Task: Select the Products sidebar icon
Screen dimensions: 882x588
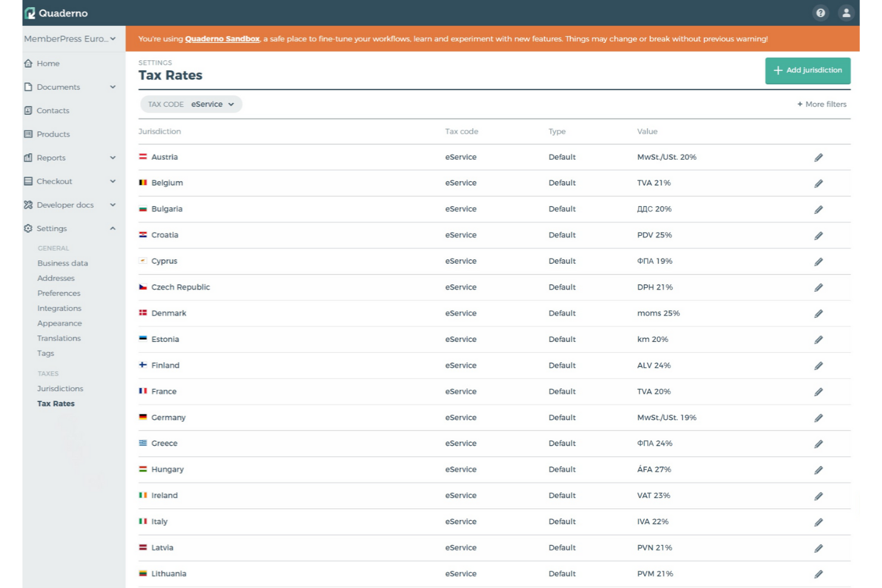Action: tap(28, 134)
